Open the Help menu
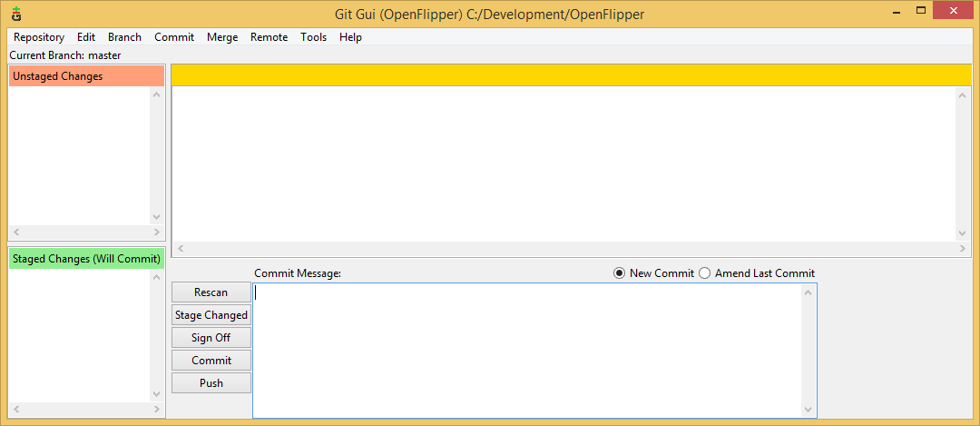980x426 pixels. pos(350,37)
